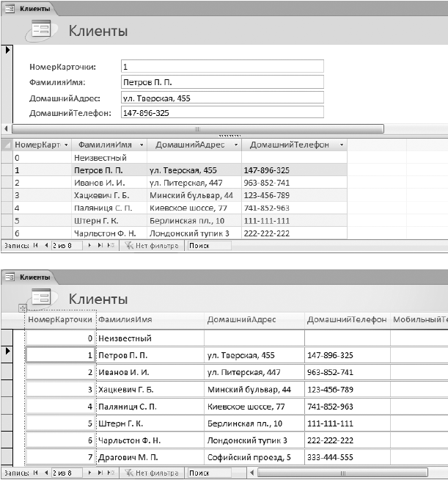The height and width of the screenshot is (480, 448).
Task: Click layout selector handle above НомерКарточки column
Action: click(23, 308)
